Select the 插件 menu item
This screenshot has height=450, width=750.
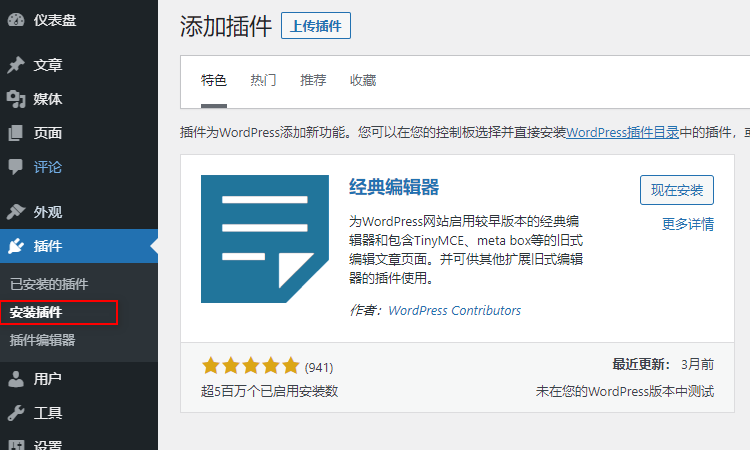[79, 246]
